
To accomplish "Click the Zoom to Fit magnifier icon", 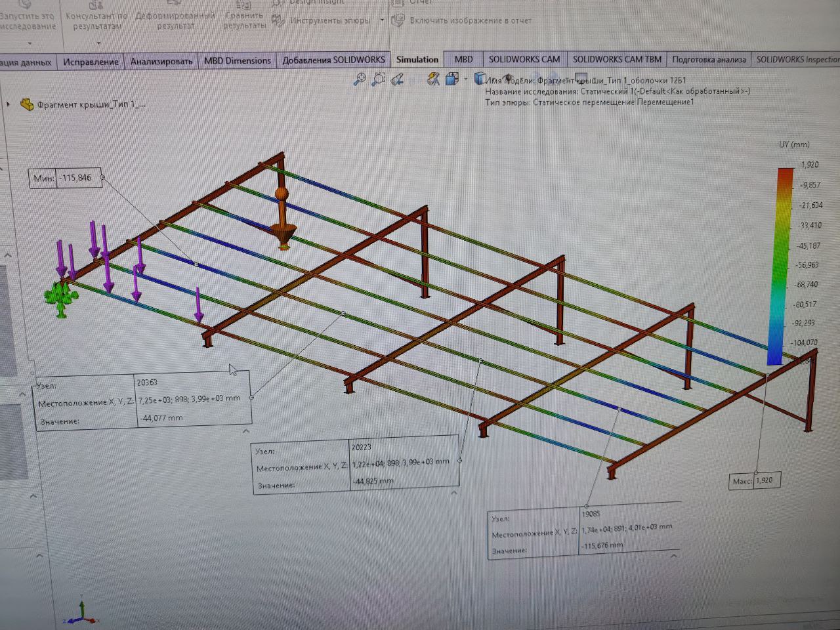I will pos(359,79).
